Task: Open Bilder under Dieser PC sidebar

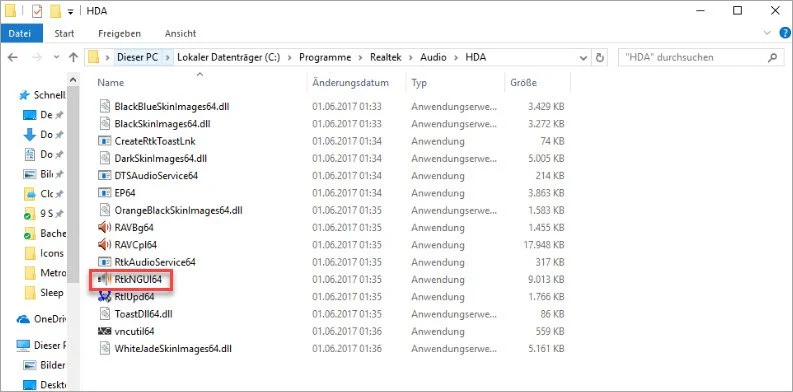Action: pyautogui.click(x=46, y=365)
